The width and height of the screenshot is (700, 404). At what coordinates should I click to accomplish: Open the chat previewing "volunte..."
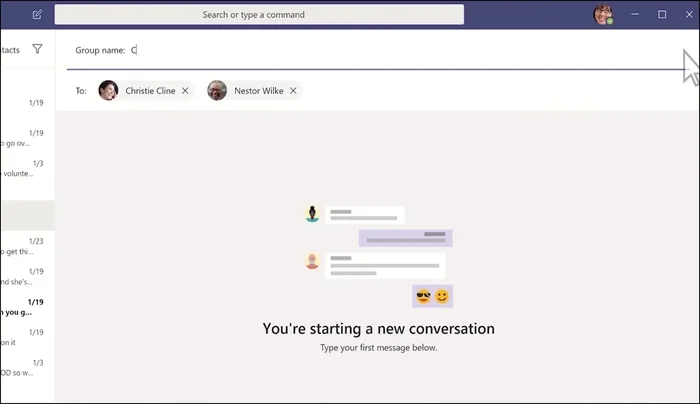click(x=27, y=169)
